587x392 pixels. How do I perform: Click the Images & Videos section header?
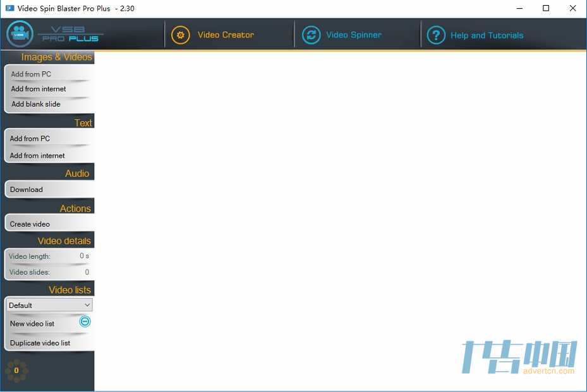(56, 57)
